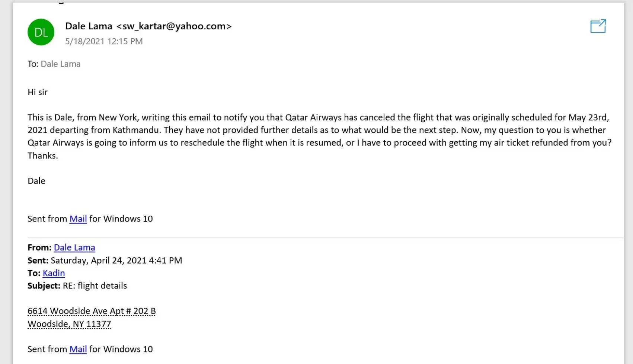This screenshot has height=364, width=633.
Task: Click Dale Lama link in quoted From field
Action: 74,248
